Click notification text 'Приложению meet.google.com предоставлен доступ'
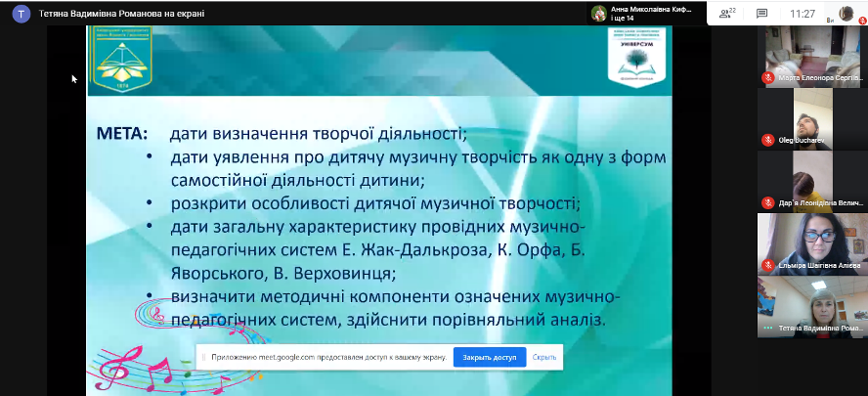The height and width of the screenshot is (396, 868). tap(329, 357)
